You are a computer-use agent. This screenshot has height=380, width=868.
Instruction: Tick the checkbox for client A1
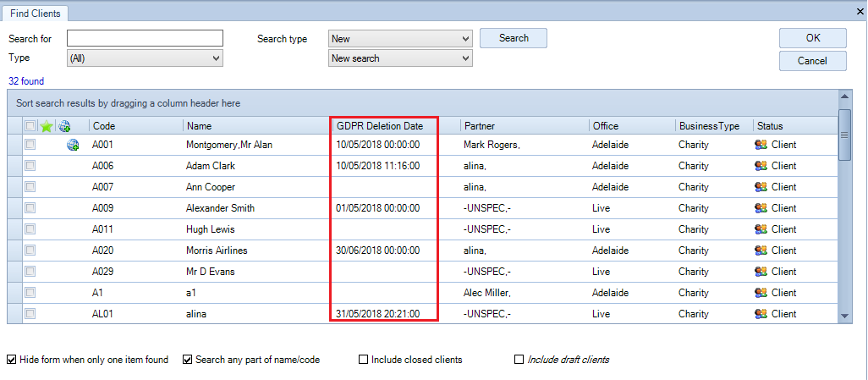(30, 293)
